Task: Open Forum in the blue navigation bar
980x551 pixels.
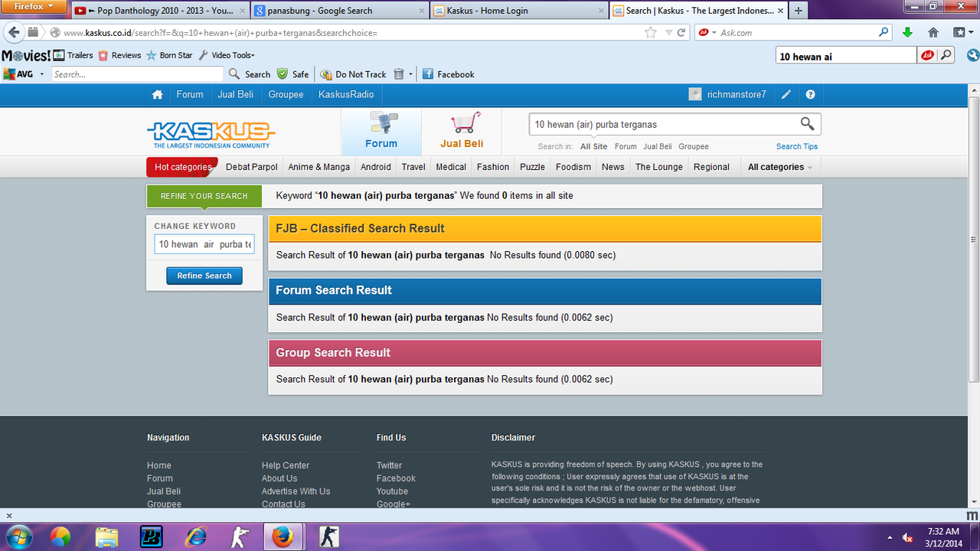Action: [x=190, y=95]
